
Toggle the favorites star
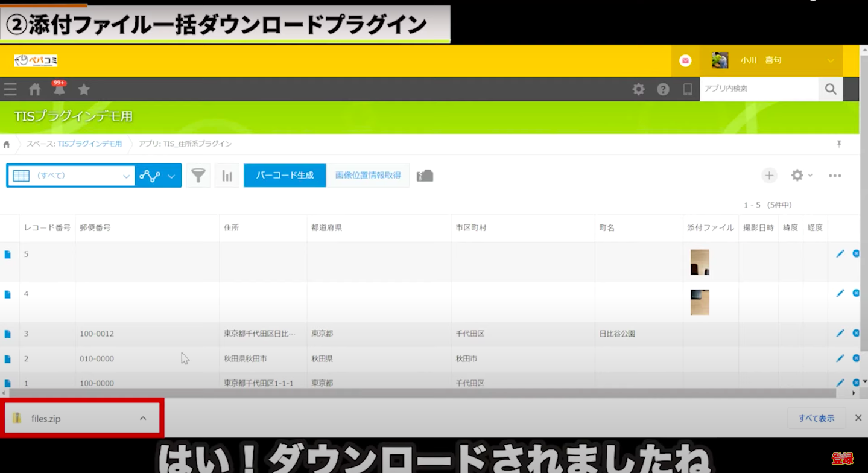point(84,89)
